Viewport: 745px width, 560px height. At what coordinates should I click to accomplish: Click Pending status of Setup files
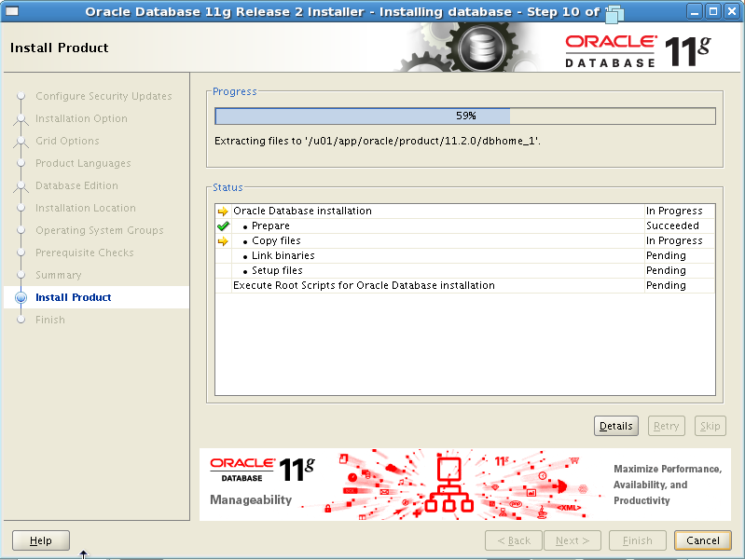[666, 270]
